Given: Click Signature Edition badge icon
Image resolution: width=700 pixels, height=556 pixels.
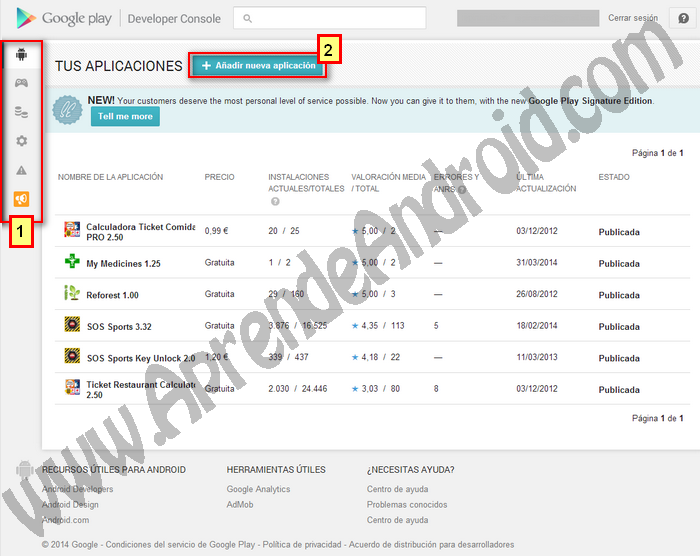Looking at the screenshot, I should coord(67,110).
